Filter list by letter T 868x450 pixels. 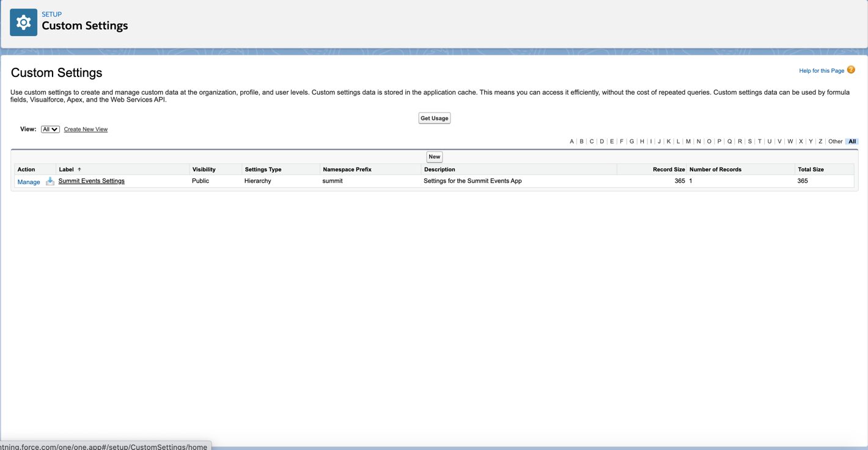coord(760,141)
